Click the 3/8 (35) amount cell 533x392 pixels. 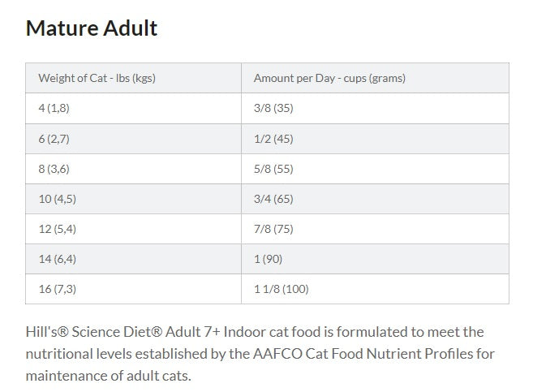click(375, 108)
